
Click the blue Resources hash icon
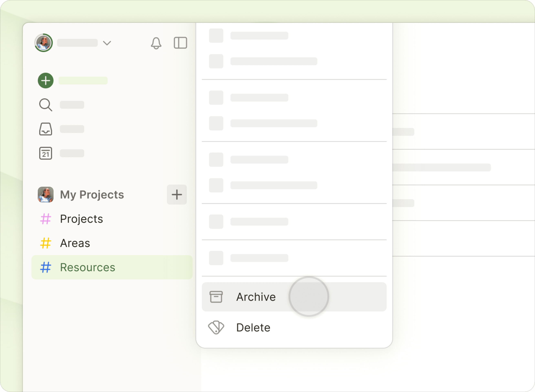coord(45,268)
